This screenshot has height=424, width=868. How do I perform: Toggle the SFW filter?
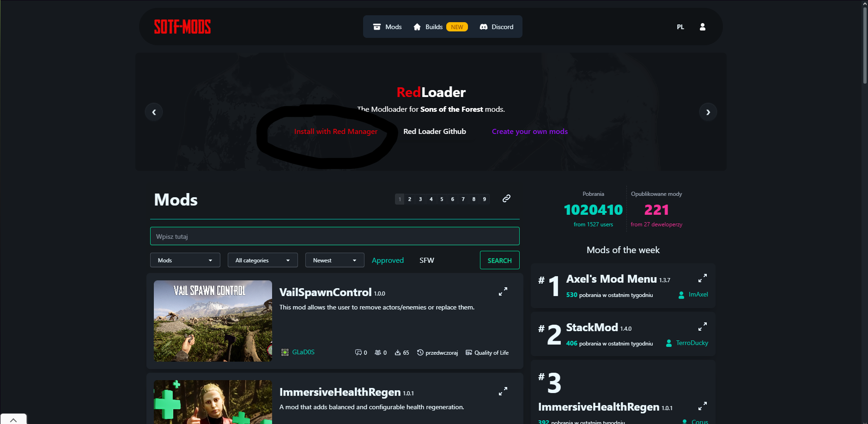tap(427, 260)
